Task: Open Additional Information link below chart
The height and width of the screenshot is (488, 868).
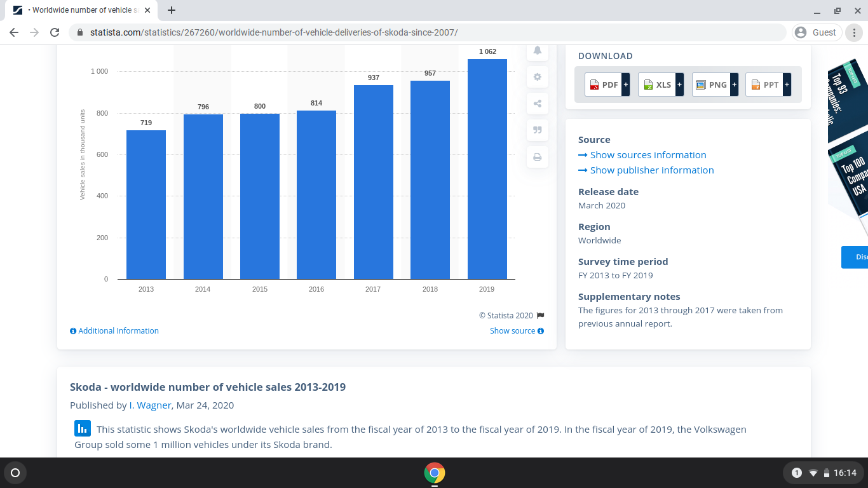Action: pos(114,331)
